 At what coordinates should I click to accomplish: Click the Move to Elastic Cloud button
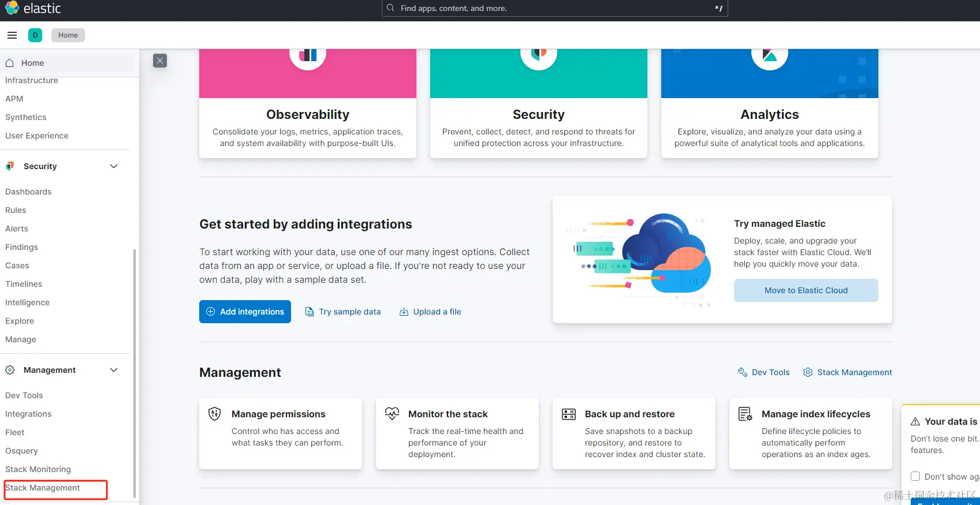point(806,290)
